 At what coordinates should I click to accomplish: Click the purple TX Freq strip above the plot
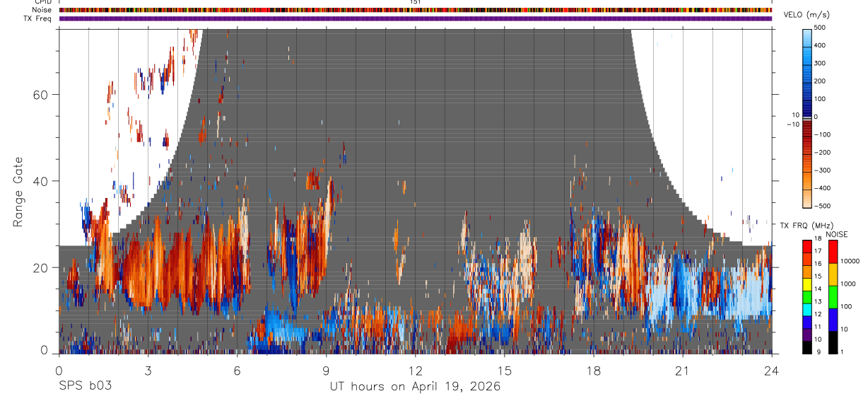415,18
